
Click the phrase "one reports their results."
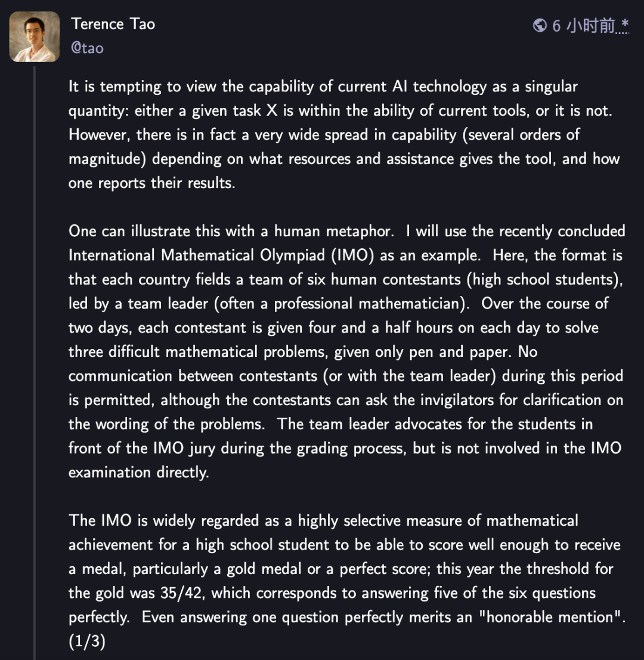(152, 183)
